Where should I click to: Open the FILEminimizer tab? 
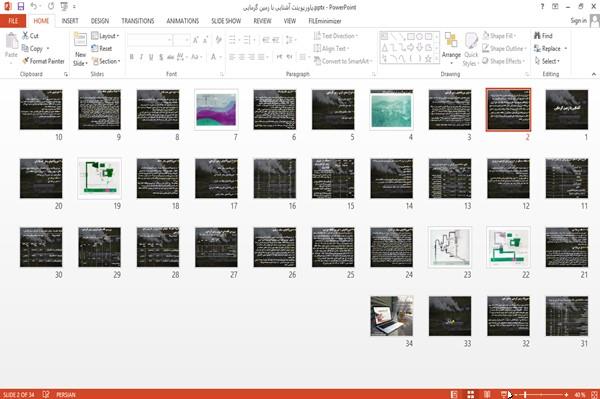pyautogui.click(x=325, y=21)
